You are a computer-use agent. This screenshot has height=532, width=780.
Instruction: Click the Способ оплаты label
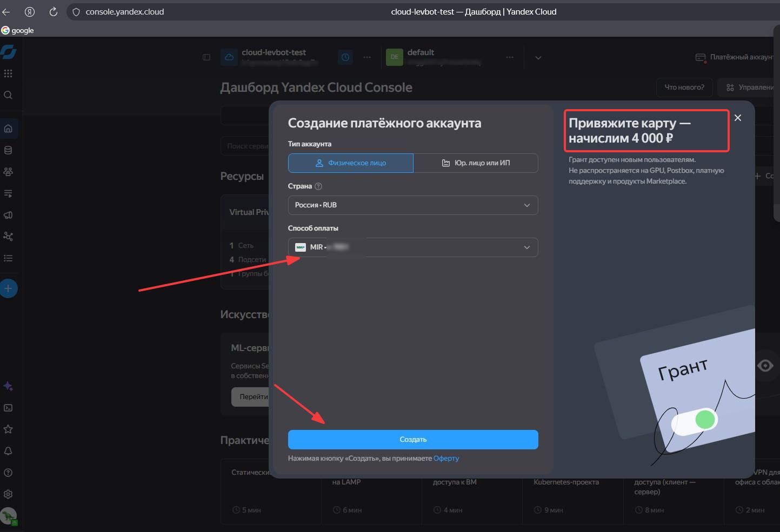[x=313, y=228]
